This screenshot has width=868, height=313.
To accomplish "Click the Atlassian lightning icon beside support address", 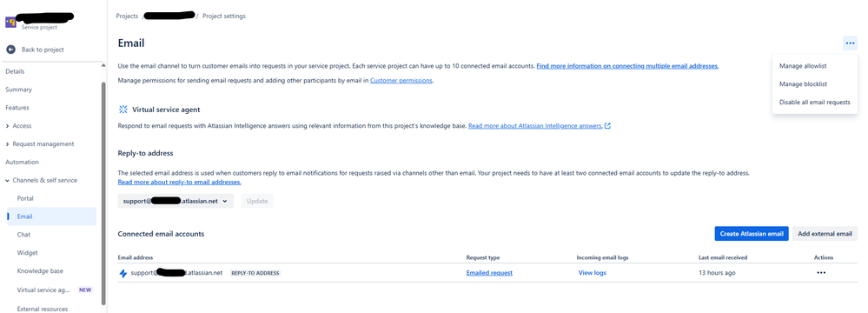I will 123,273.
